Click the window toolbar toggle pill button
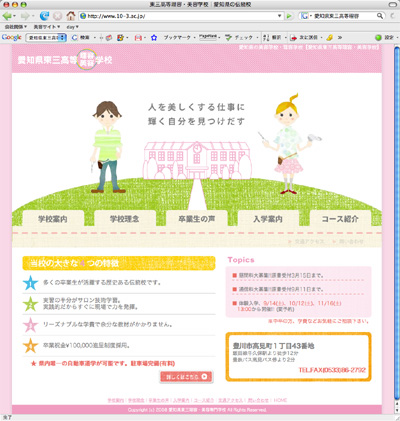This screenshot has height=421, width=400. 393,5
